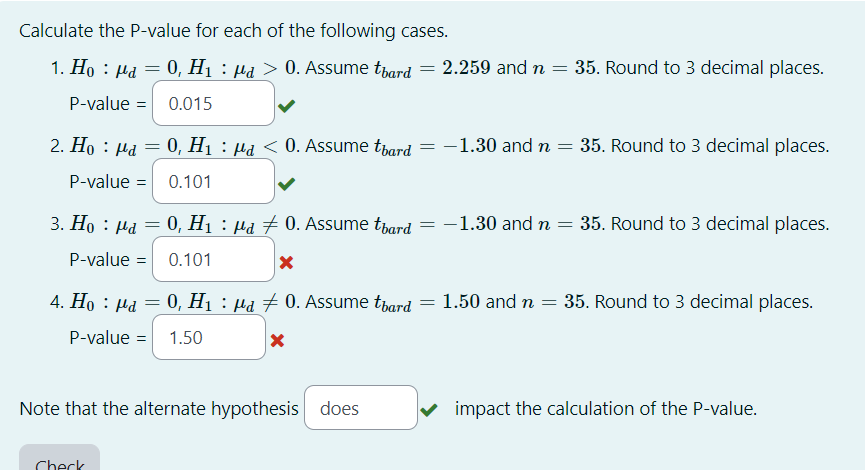The width and height of the screenshot is (865, 470).
Task: Click into the "does" answer box
Action: (x=361, y=408)
